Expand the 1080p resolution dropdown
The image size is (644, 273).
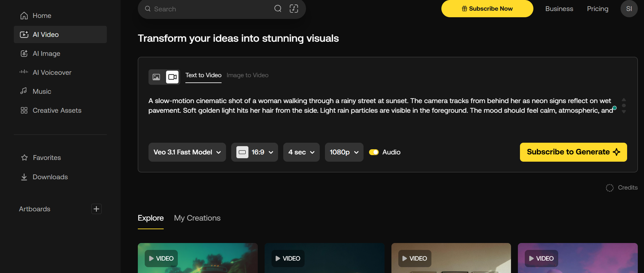pyautogui.click(x=344, y=152)
